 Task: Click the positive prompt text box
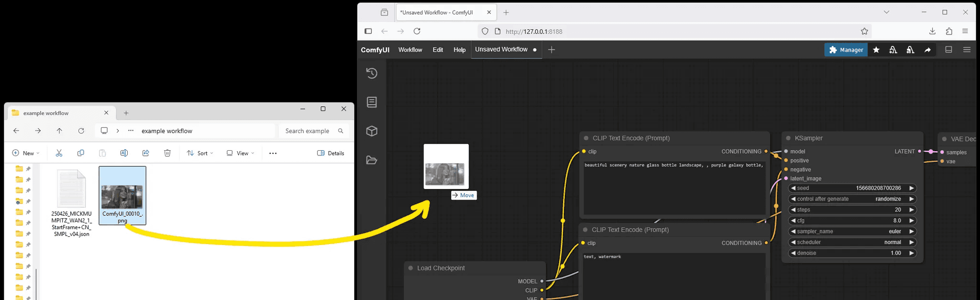coord(674,187)
